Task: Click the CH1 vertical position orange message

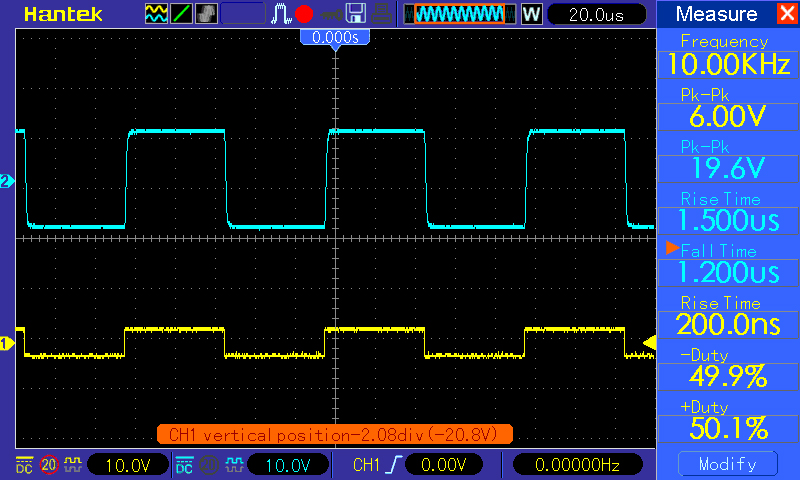Action: pyautogui.click(x=335, y=435)
